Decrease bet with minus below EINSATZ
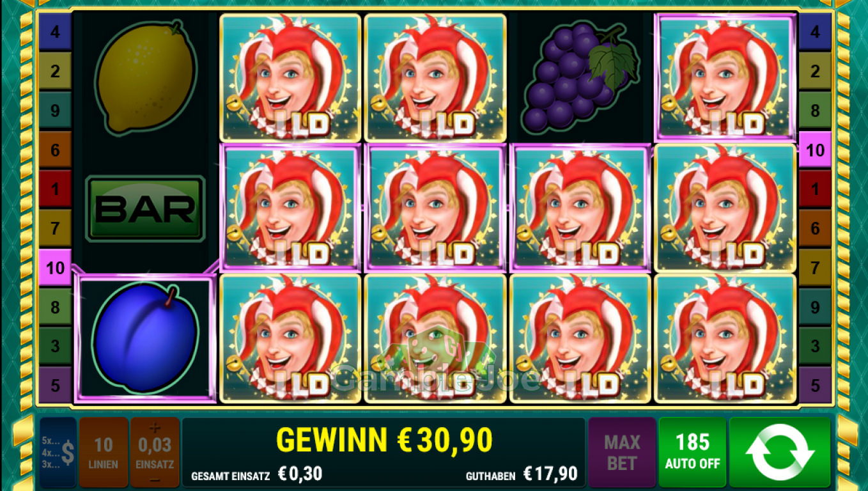The image size is (868, 491). point(155,479)
